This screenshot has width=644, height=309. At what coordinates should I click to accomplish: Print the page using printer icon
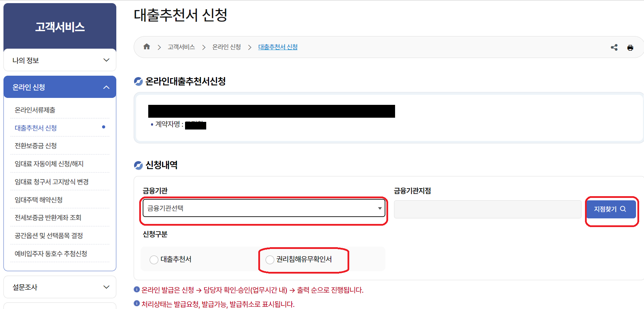point(630,48)
